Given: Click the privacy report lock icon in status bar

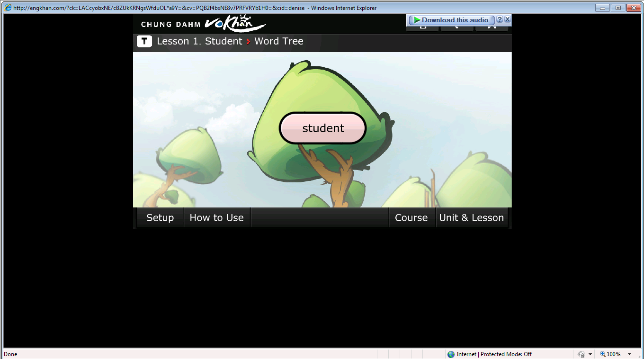Looking at the screenshot, I should click(x=581, y=354).
